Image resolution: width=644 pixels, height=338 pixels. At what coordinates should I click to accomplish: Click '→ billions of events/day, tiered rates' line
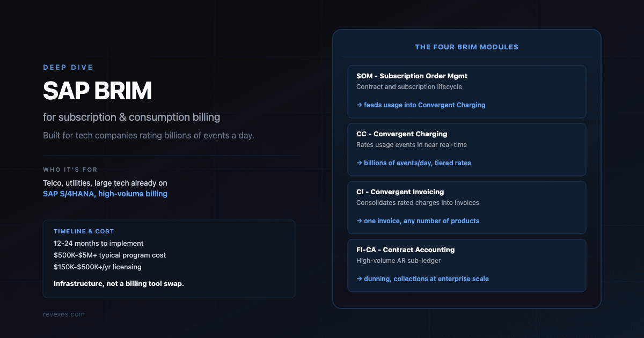click(414, 163)
